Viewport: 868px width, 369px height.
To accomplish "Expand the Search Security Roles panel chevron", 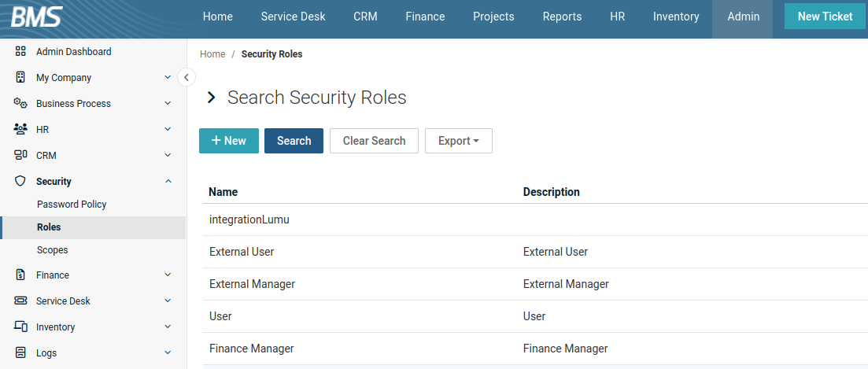I will click(x=211, y=98).
